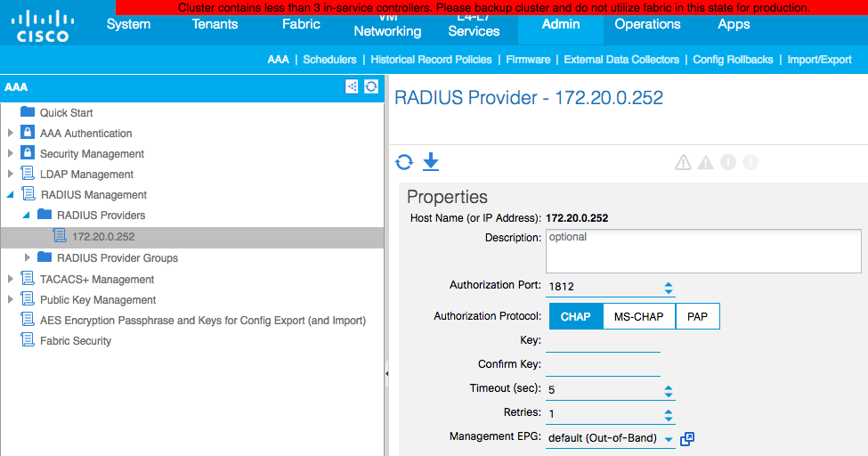Open the Management EPG dropdown

(x=669, y=439)
